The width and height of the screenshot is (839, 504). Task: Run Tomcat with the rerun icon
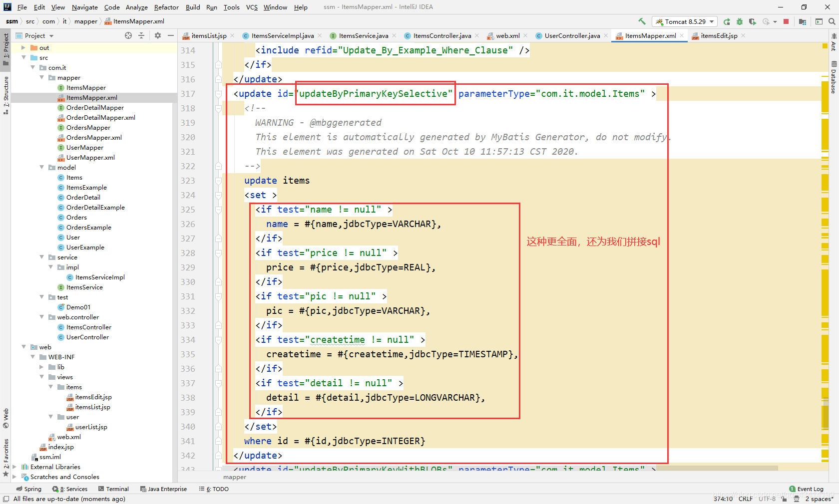(727, 21)
